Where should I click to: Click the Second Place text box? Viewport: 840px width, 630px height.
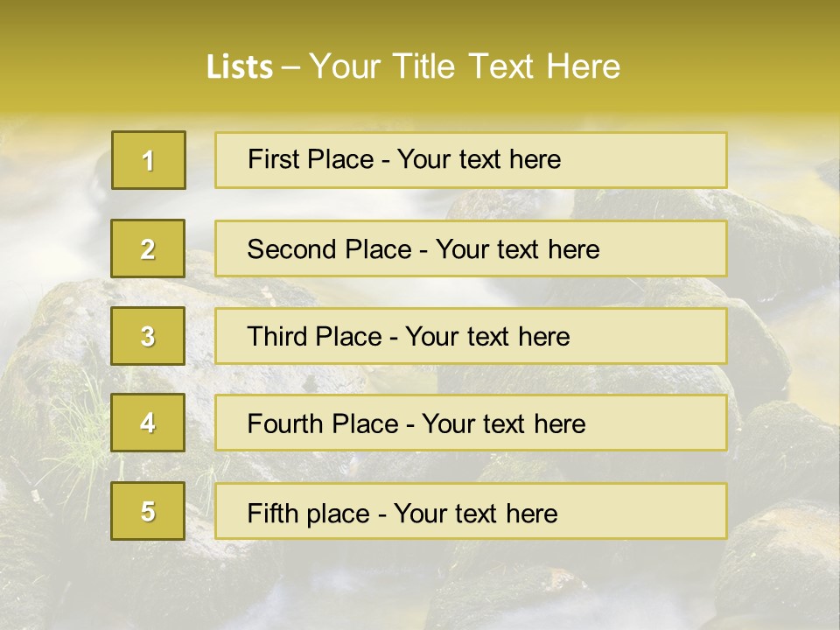tap(471, 248)
